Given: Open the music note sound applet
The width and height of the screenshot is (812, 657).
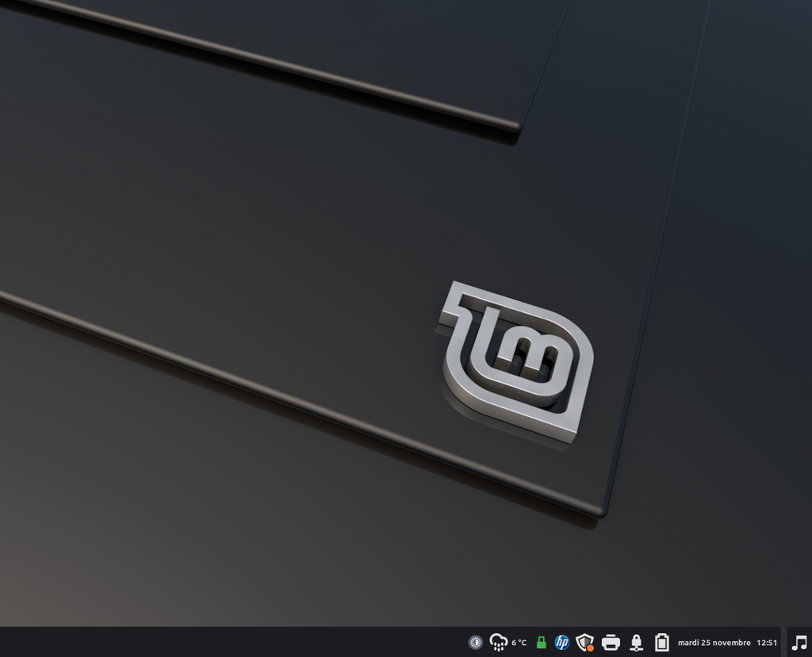Looking at the screenshot, I should pos(799,642).
